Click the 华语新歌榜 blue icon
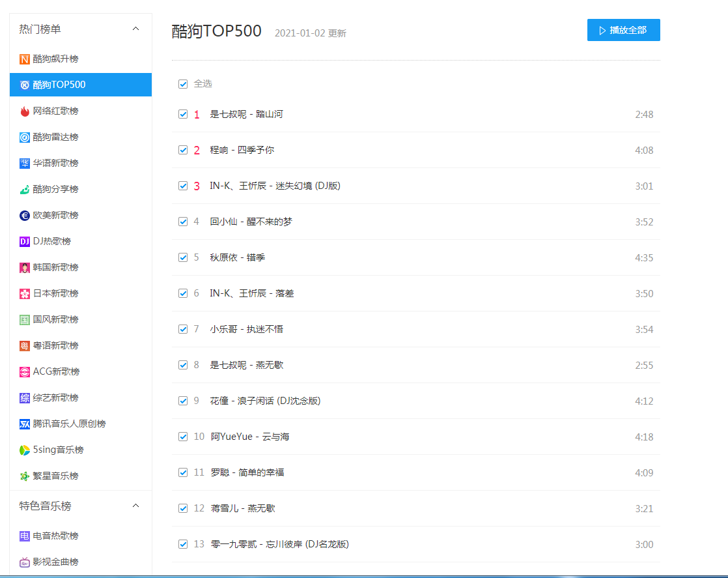Viewport: 728px width, 578px height. pyautogui.click(x=25, y=163)
